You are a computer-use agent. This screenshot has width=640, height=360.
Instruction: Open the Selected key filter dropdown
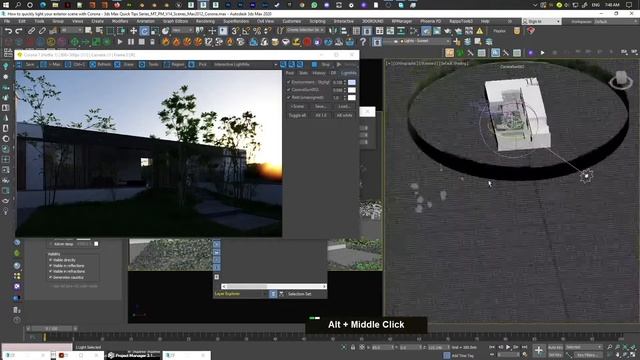[x=584, y=347]
